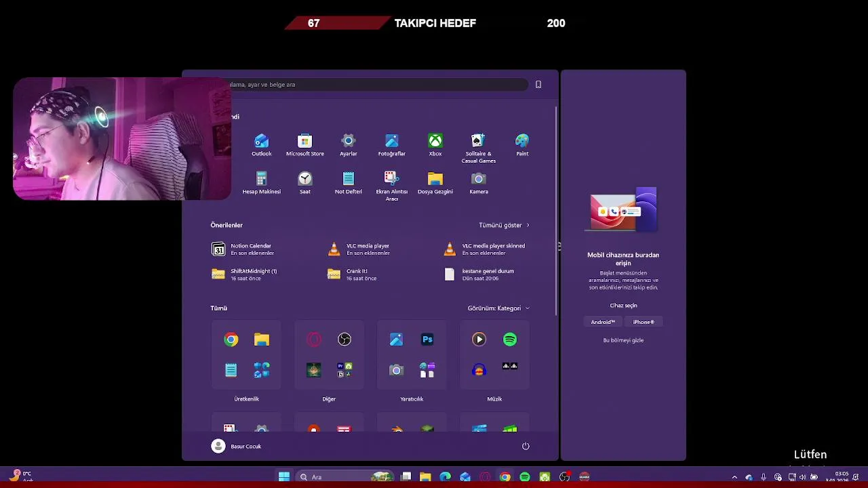Launch Spotify in Müzik category
Image resolution: width=868 pixels, height=488 pixels.
(510, 340)
